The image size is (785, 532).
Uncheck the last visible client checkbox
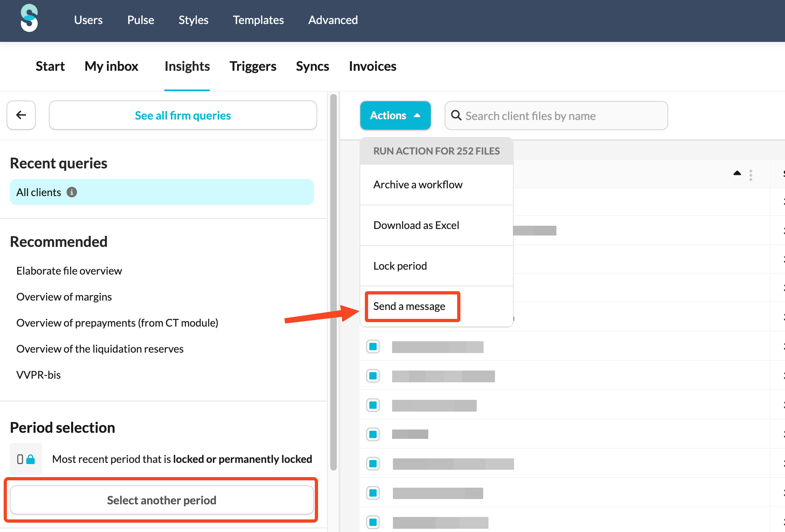click(373, 522)
